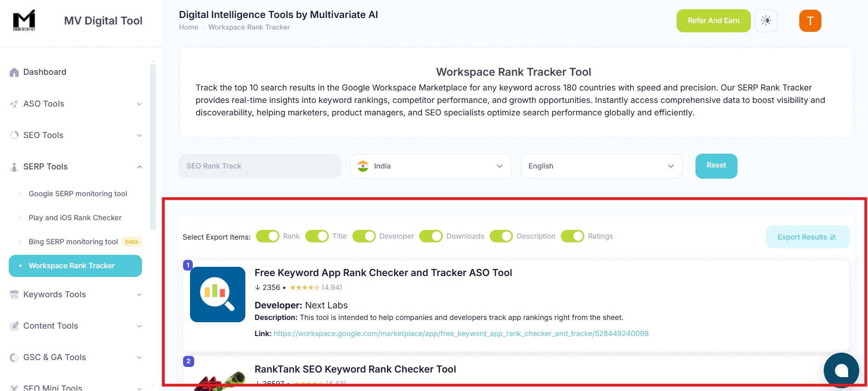Click the SEO Rank Track keyword field
The image size is (868, 391).
coord(260,166)
